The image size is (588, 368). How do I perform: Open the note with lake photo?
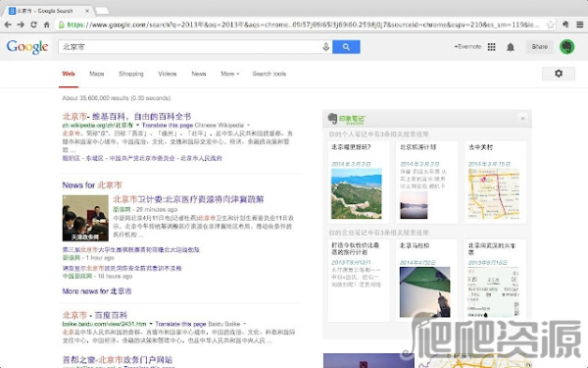pos(426,183)
